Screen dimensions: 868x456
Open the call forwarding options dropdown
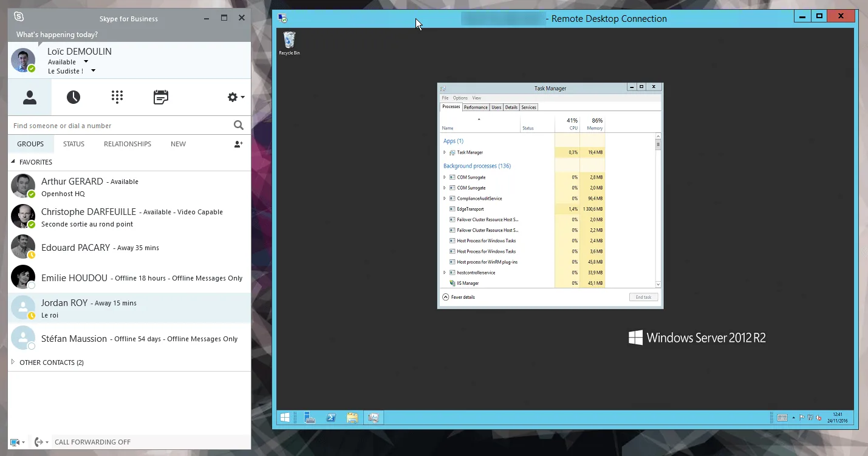point(40,442)
